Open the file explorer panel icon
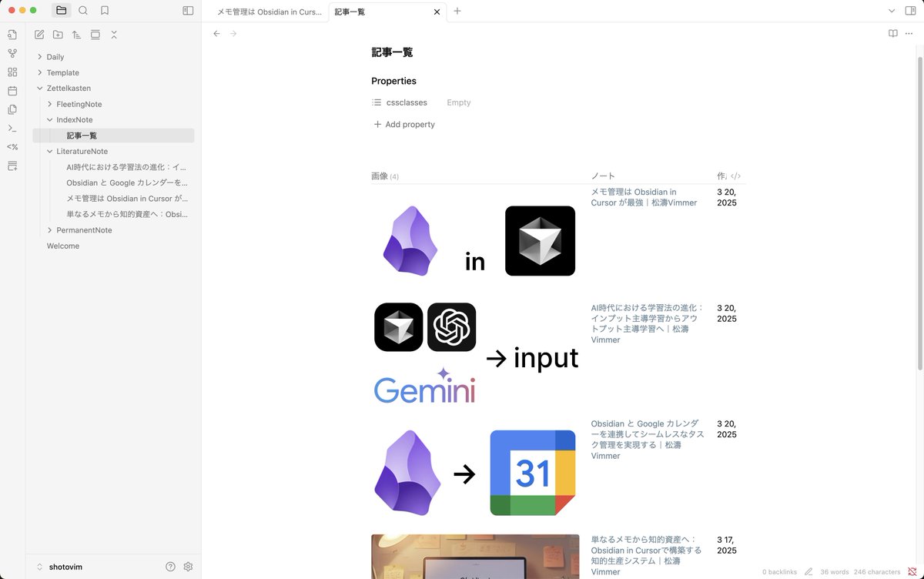This screenshot has width=924, height=579. [61, 11]
